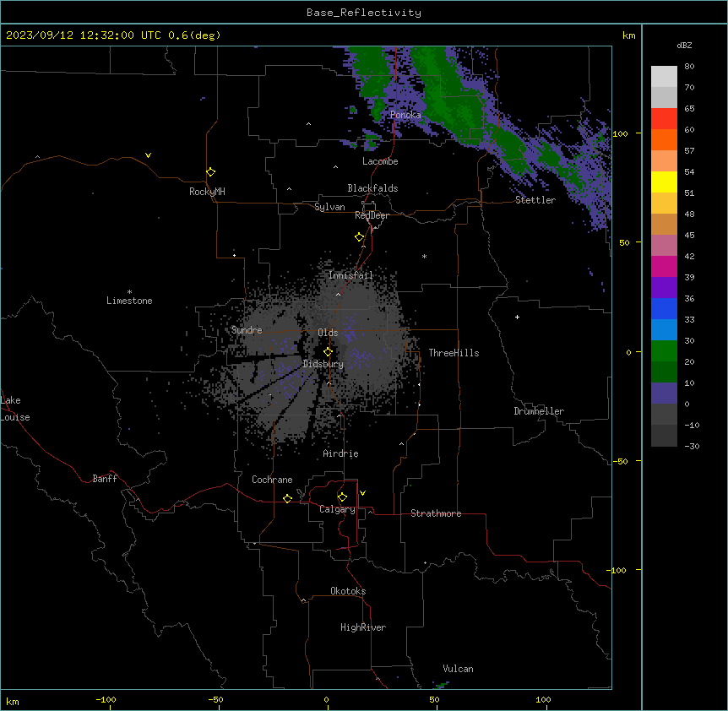Click the HighRiver label
This screenshot has height=711, width=728.
(x=363, y=627)
